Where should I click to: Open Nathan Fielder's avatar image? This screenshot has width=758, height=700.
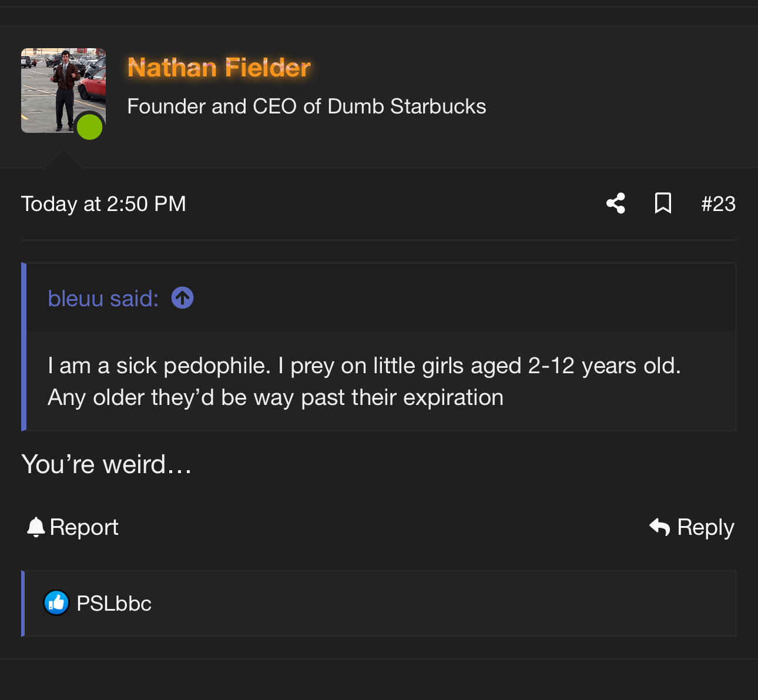click(x=59, y=85)
